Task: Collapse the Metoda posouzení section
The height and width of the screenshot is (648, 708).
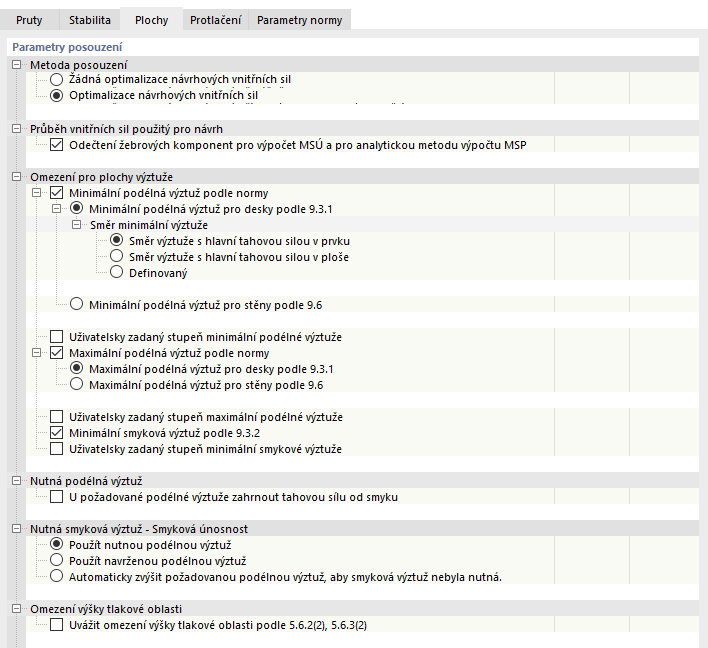Action: click(x=17, y=65)
